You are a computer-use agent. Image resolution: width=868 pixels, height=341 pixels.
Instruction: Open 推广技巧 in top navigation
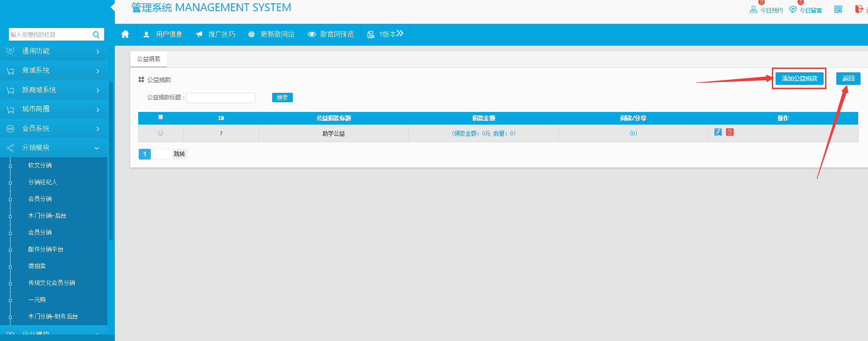click(x=216, y=34)
